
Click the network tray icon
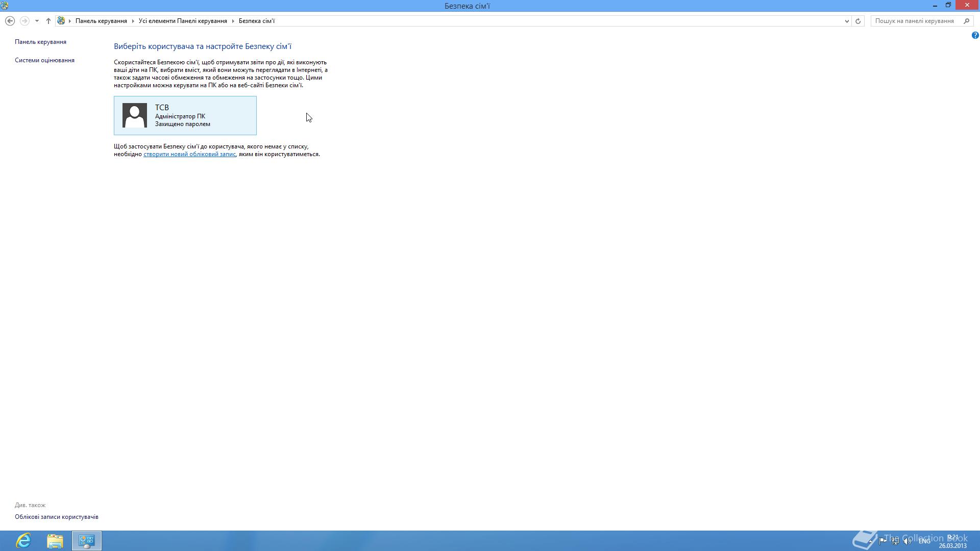click(x=895, y=541)
